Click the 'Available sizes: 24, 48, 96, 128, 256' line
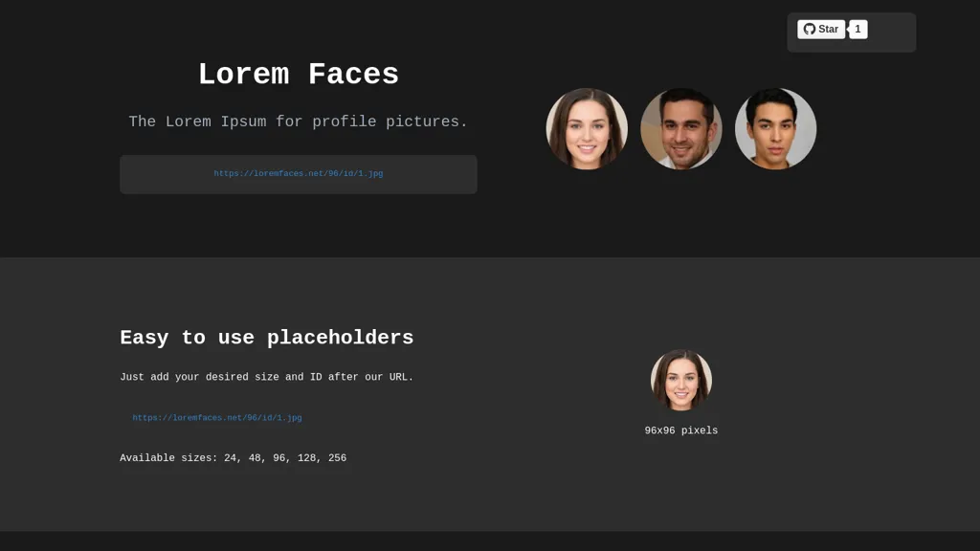Image resolution: width=980 pixels, height=551 pixels. pos(234,458)
